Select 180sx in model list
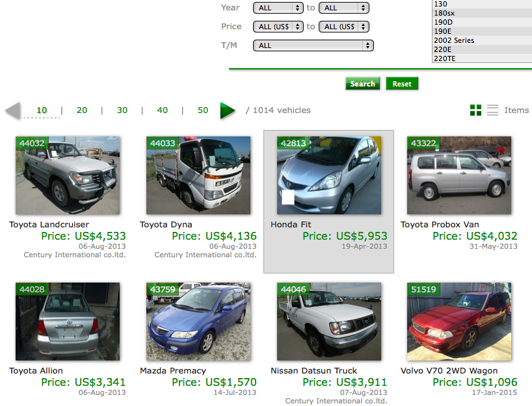 (x=482, y=13)
